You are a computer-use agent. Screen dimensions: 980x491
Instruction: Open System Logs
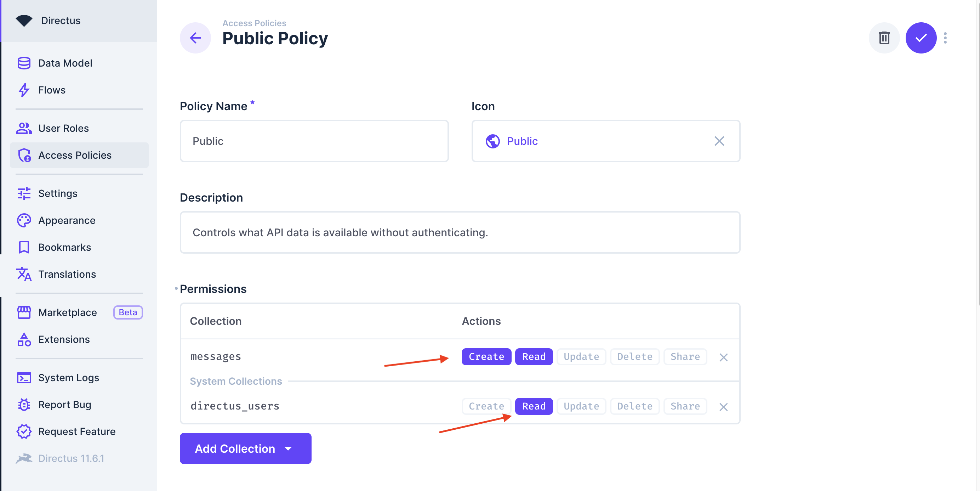(x=68, y=377)
